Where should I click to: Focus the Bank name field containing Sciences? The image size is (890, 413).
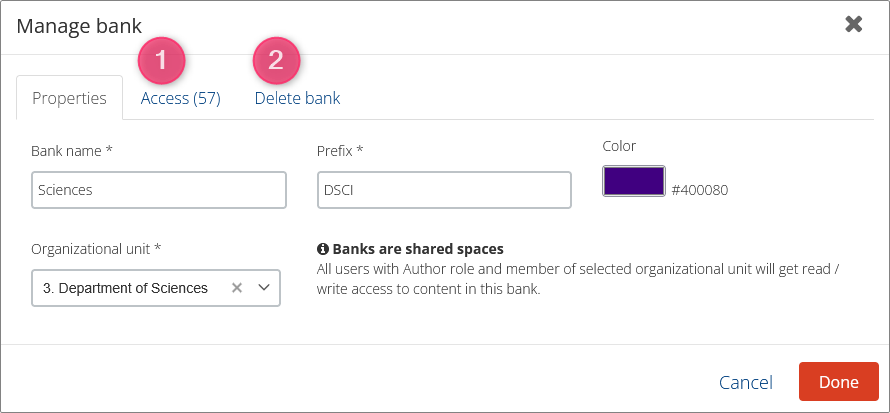coord(159,190)
